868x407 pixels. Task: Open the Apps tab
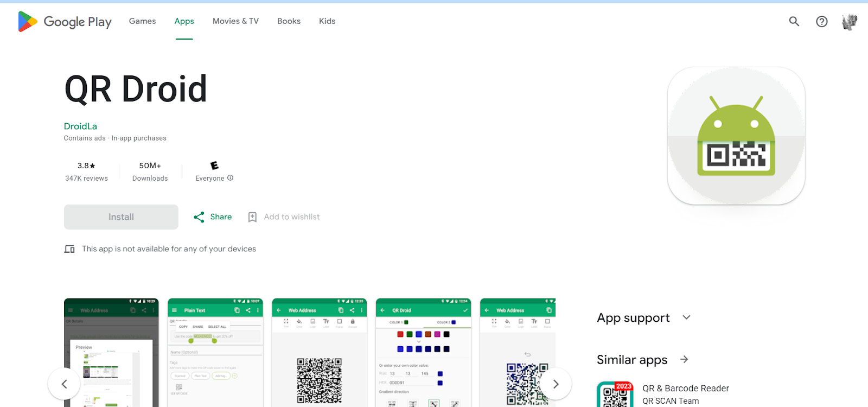(184, 21)
